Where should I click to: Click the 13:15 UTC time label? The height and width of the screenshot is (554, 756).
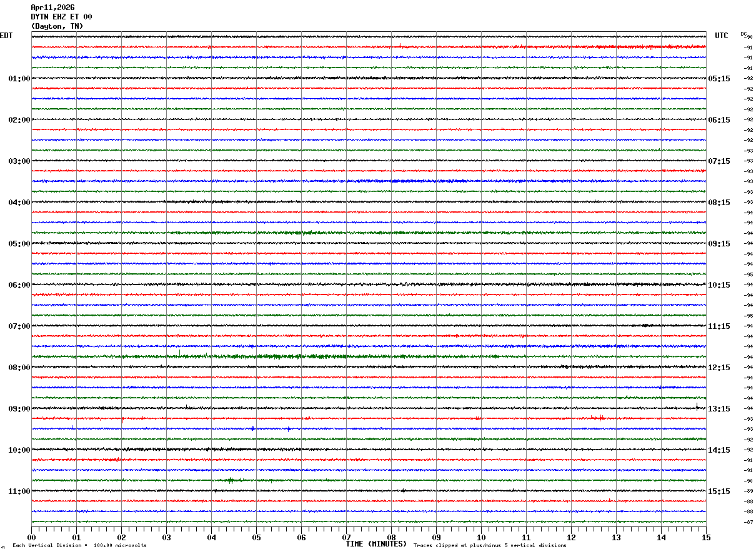[x=719, y=409]
